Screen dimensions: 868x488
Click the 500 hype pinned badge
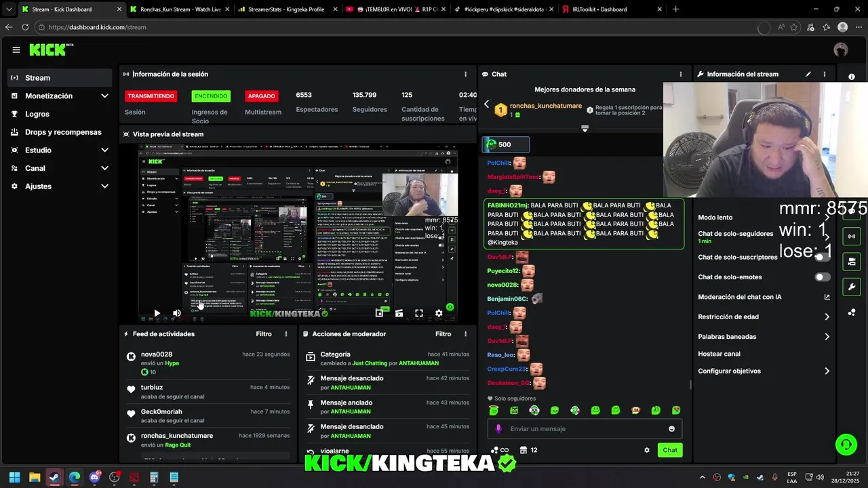(x=506, y=144)
